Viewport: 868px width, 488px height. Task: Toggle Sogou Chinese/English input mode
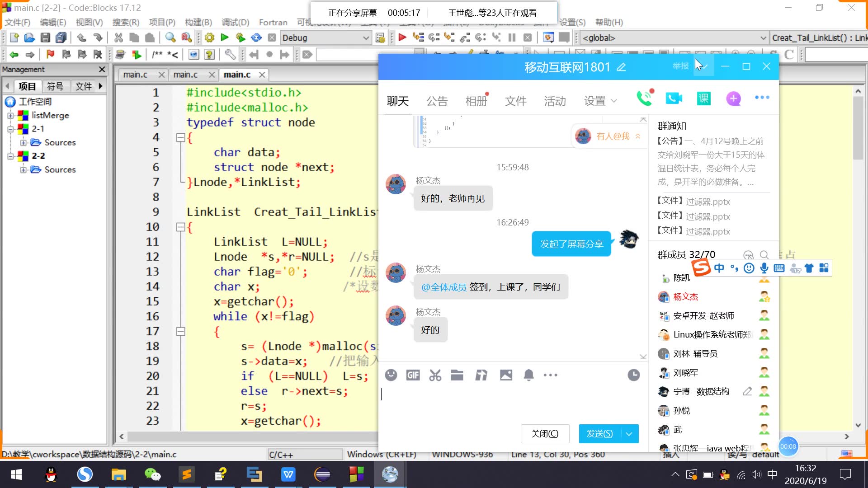point(719,268)
